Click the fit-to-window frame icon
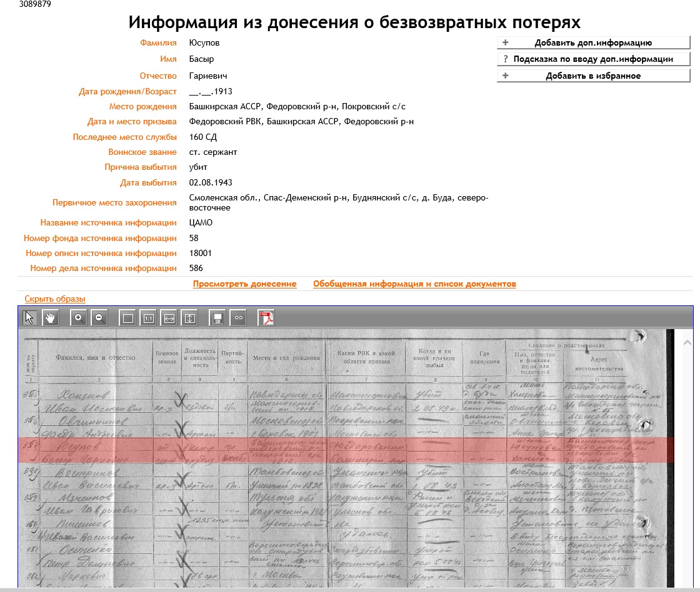 coord(127,317)
